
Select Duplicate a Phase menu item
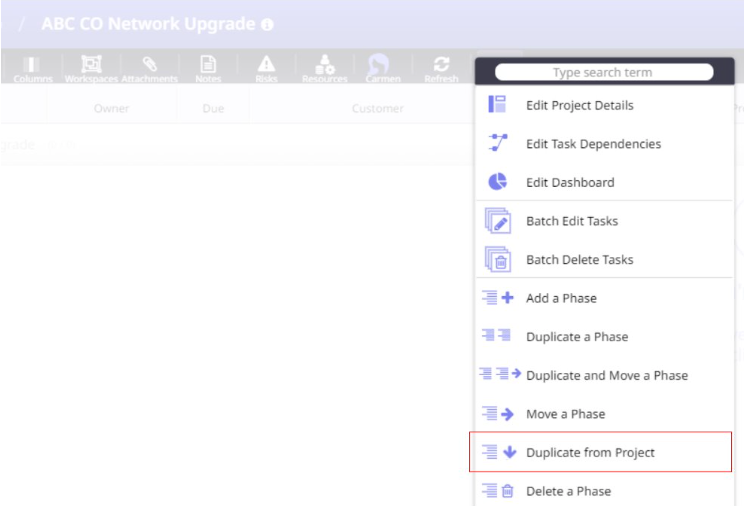[577, 337]
